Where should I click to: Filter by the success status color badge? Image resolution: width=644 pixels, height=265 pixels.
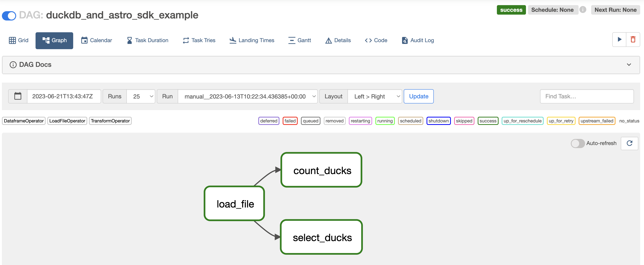[x=488, y=121]
